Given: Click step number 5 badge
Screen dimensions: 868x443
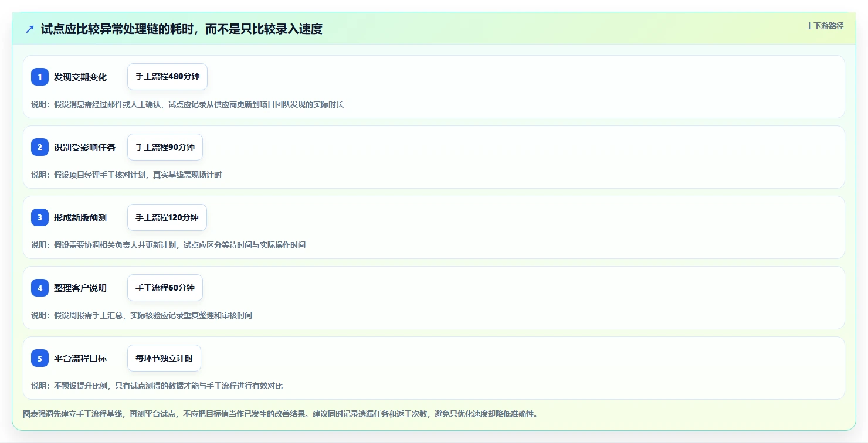Looking at the screenshot, I should tap(40, 358).
